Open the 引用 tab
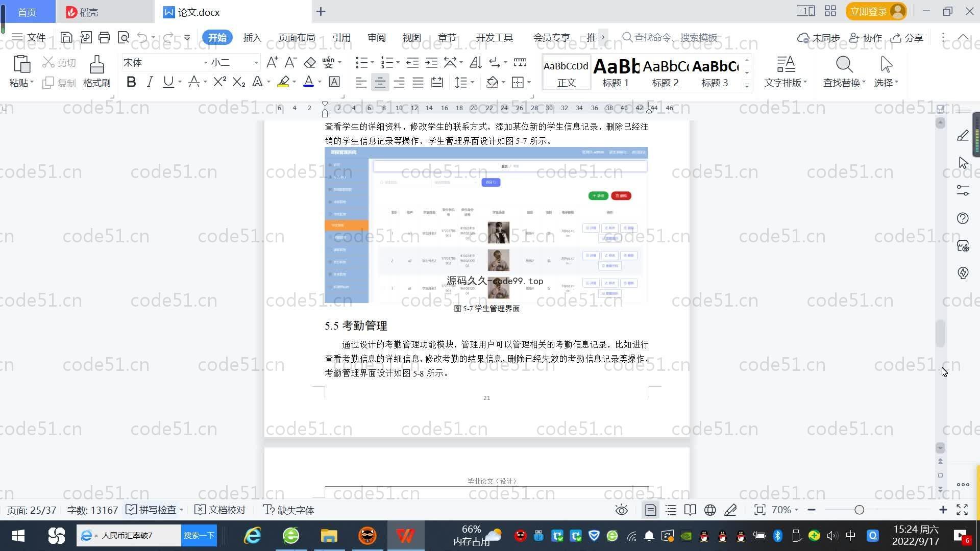This screenshot has width=980, height=551. [x=341, y=37]
